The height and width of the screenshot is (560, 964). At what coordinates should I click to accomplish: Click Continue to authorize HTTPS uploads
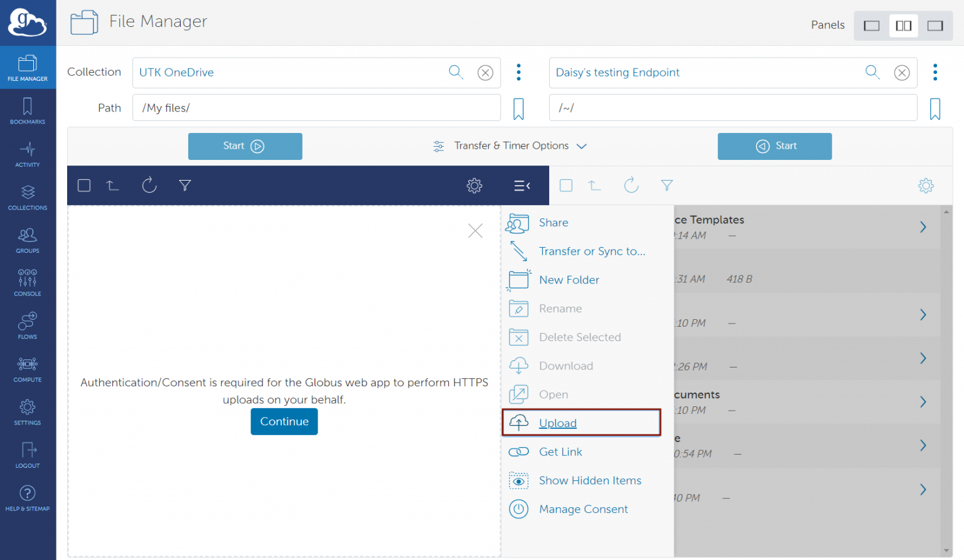click(284, 421)
